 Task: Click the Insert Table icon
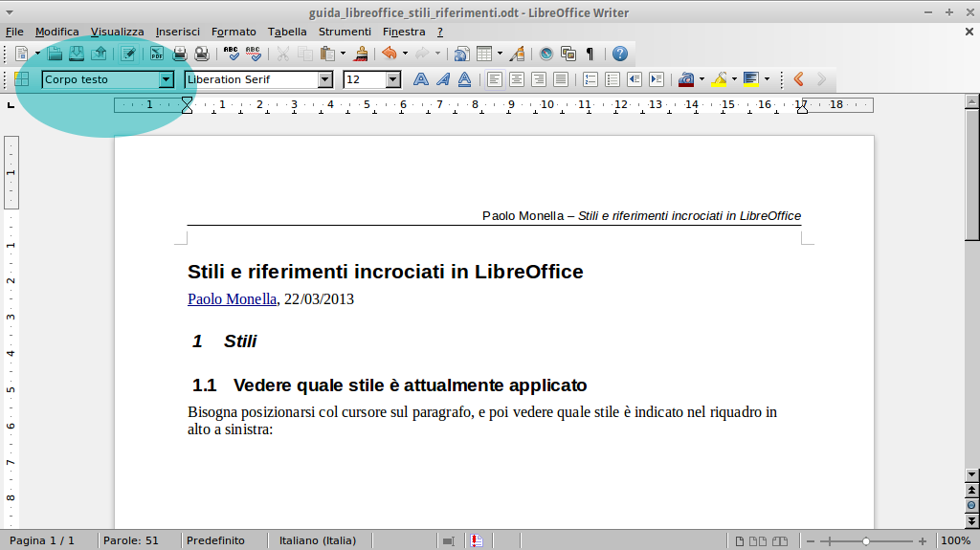pos(484,54)
